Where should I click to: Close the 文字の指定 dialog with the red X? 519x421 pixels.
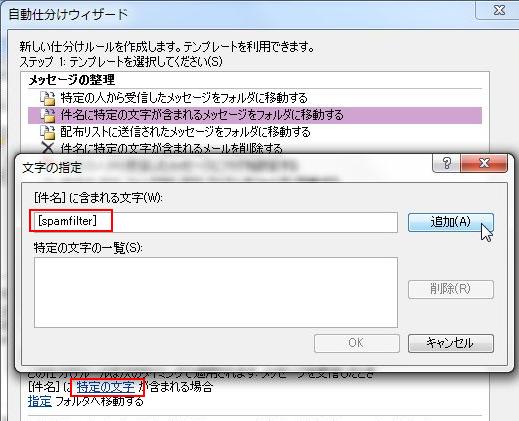click(484, 163)
